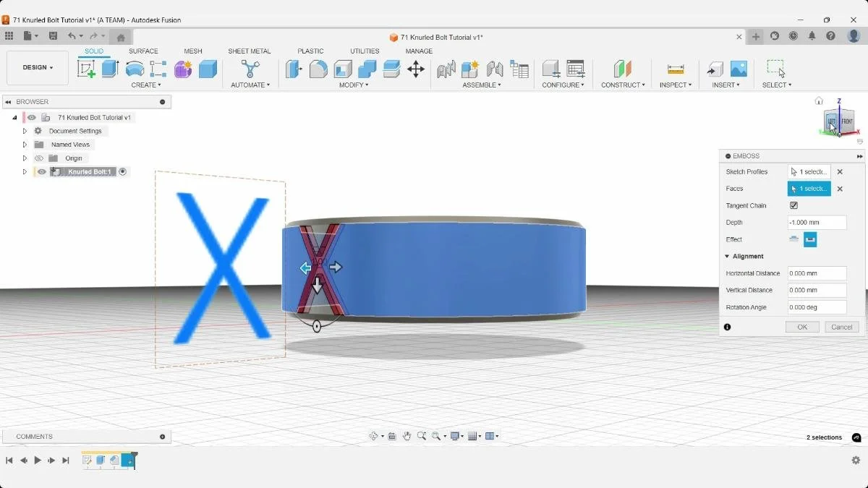Screen dimensions: 868x488
Task: Switch to the UTILITIES tab
Action: (x=365, y=51)
